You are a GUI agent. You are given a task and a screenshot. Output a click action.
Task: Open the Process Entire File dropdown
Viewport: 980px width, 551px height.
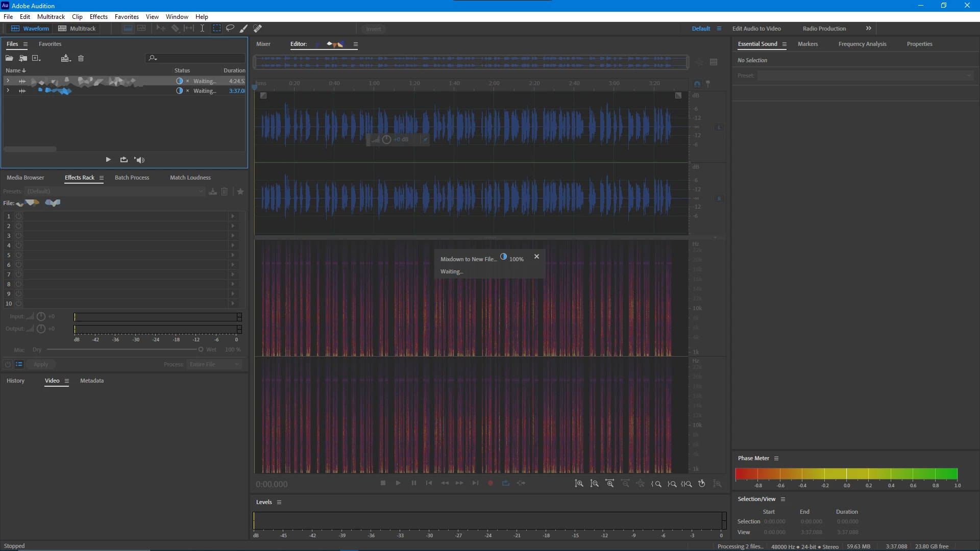(214, 364)
